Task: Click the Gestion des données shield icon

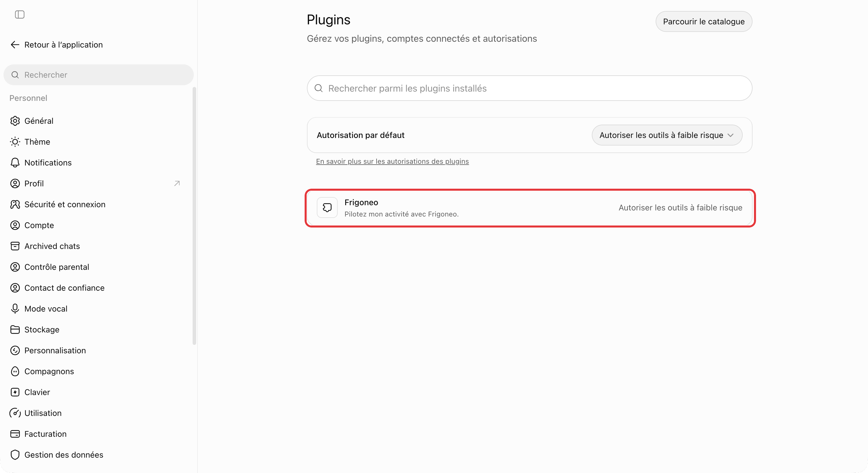Action: pos(15,455)
